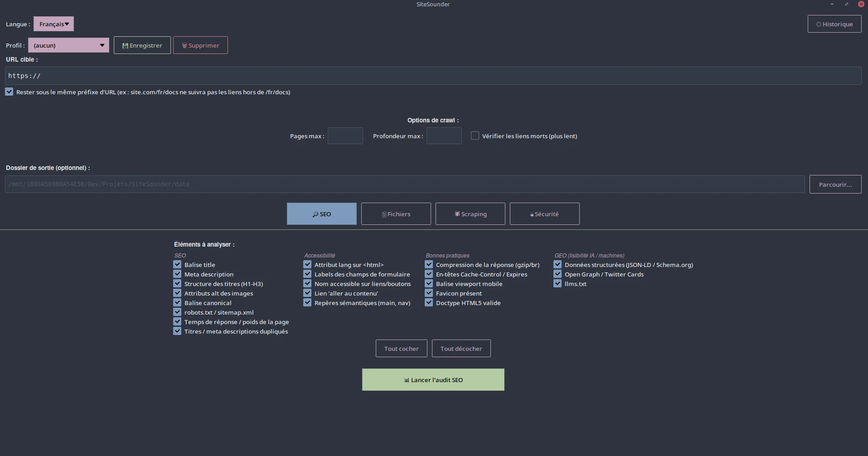This screenshot has width=868, height=456.
Task: Expand the Profil dropdown showing (aucun)
Action: click(68, 45)
